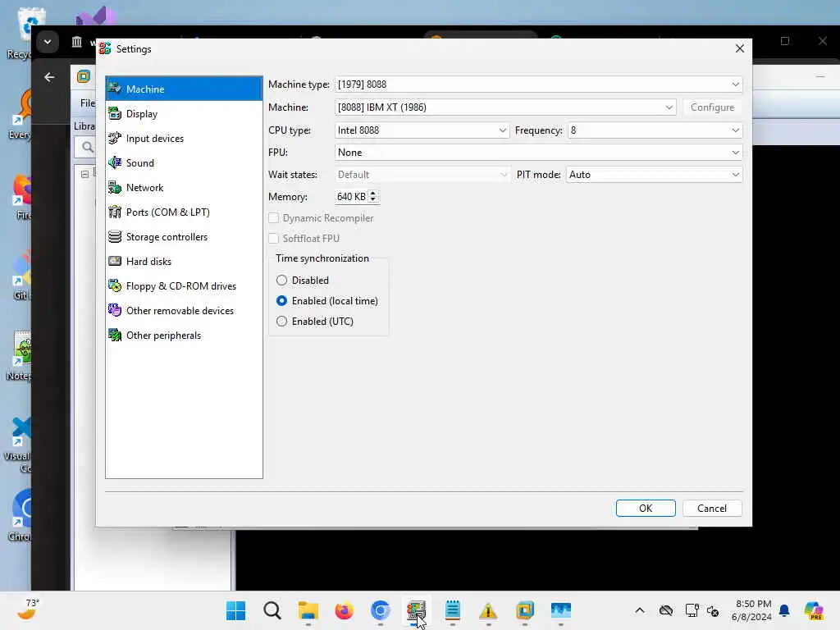Open the Machine model dropdown
The height and width of the screenshot is (630, 840).
click(x=505, y=107)
